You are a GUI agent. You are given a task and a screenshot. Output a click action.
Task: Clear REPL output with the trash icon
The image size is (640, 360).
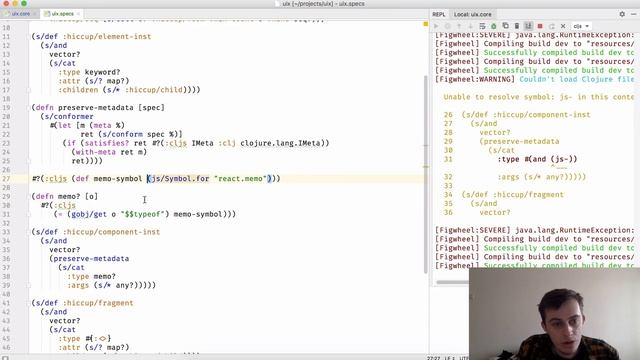pyautogui.click(x=517, y=26)
